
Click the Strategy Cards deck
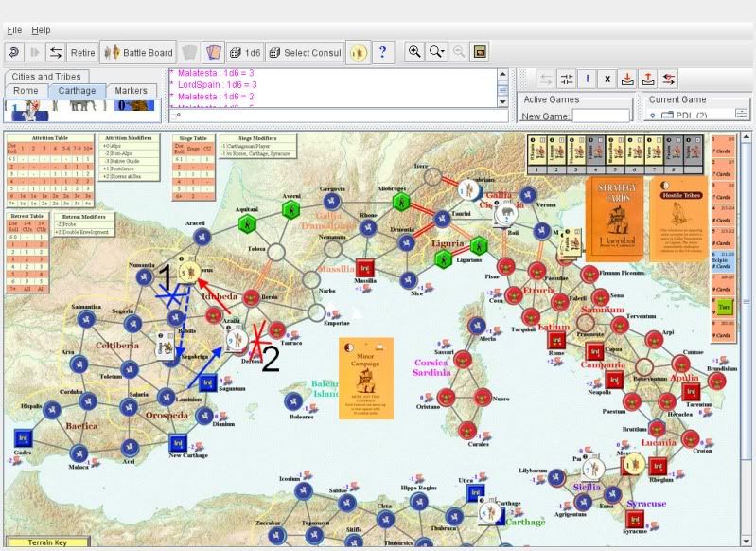coord(616,218)
